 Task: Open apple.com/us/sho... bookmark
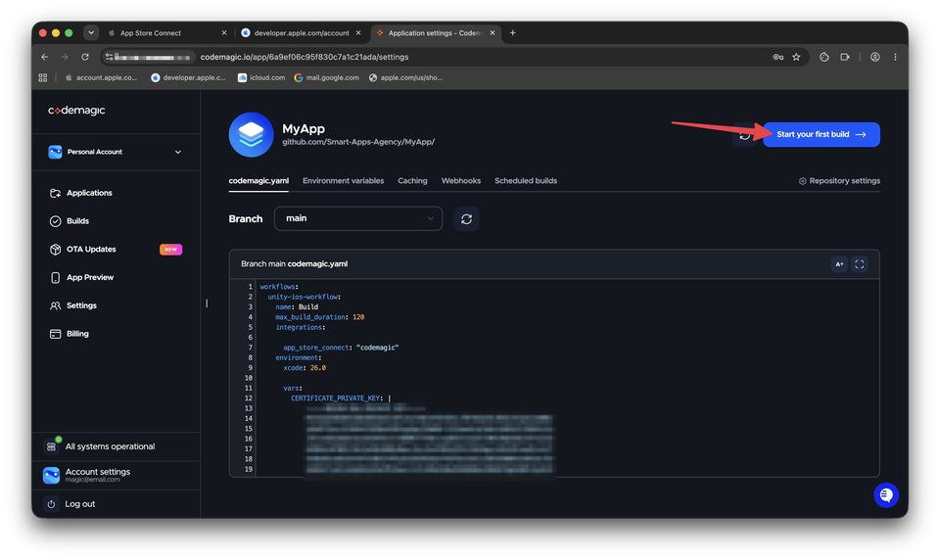coord(405,78)
